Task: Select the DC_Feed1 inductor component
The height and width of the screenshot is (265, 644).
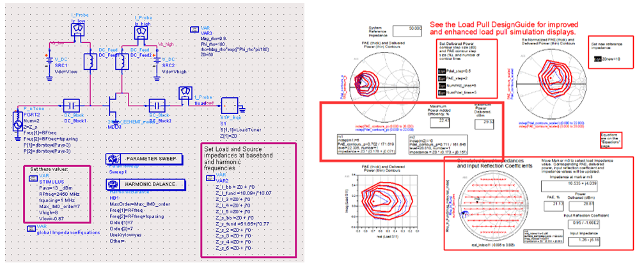Action: 90,62
